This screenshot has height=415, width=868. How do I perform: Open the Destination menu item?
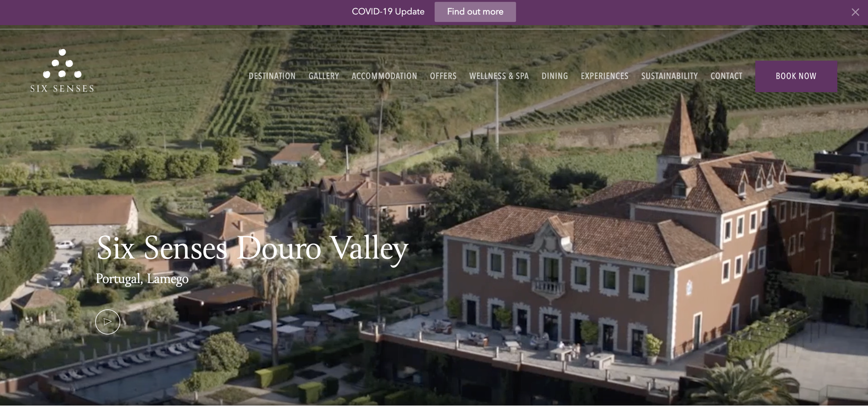click(272, 76)
